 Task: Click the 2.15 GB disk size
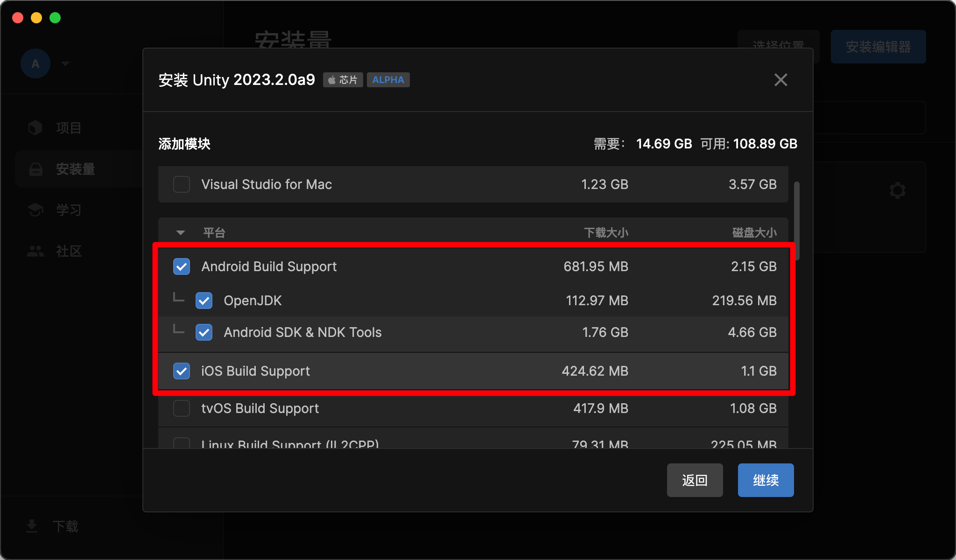pos(753,266)
